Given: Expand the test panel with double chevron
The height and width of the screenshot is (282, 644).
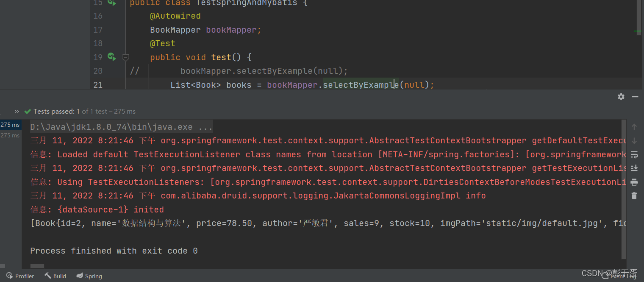Looking at the screenshot, I should pyautogui.click(x=17, y=111).
